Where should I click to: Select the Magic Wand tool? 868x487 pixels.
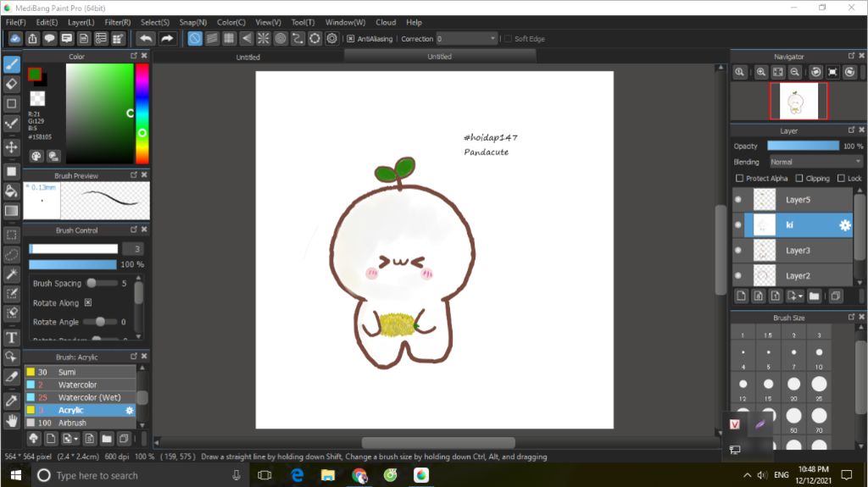tap(12, 274)
